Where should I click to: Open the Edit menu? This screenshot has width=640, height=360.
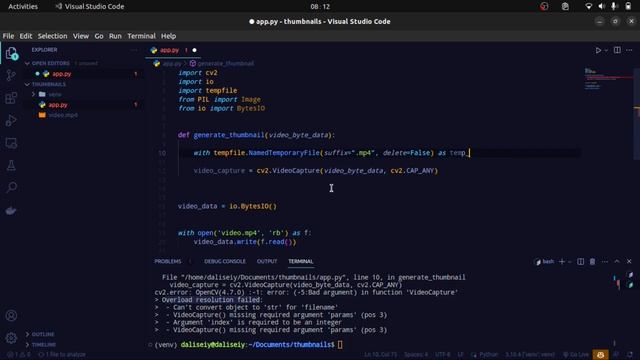click(x=26, y=36)
